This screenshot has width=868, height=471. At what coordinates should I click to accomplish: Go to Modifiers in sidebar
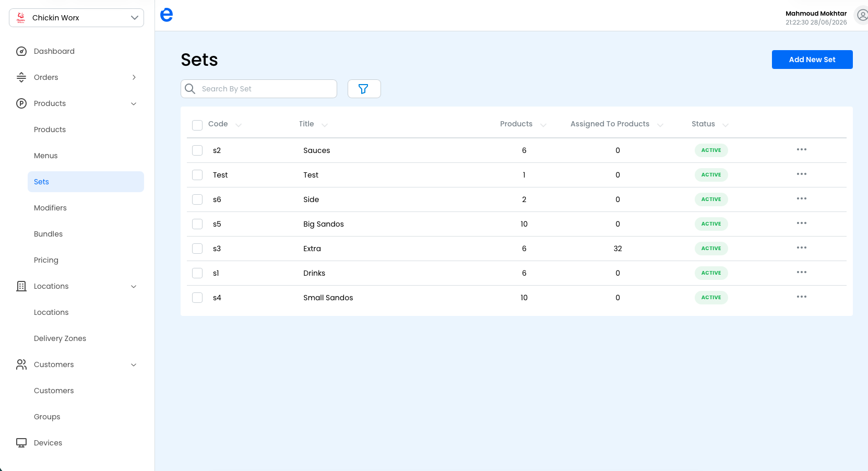point(50,208)
